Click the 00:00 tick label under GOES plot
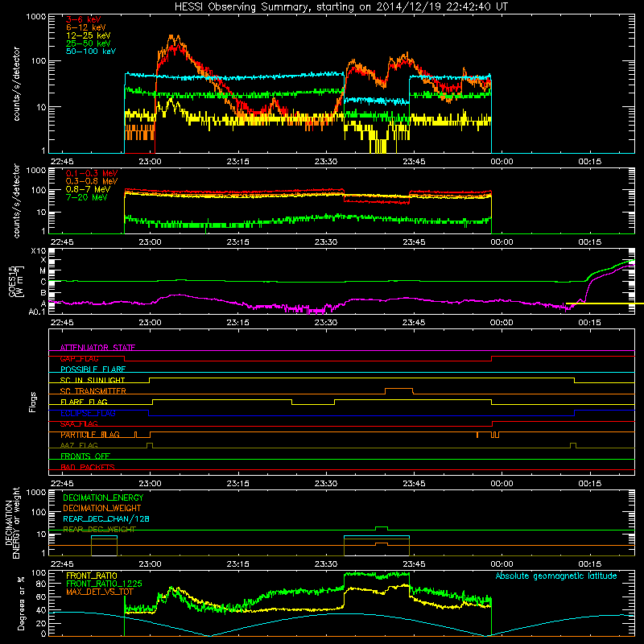 click(x=502, y=323)
